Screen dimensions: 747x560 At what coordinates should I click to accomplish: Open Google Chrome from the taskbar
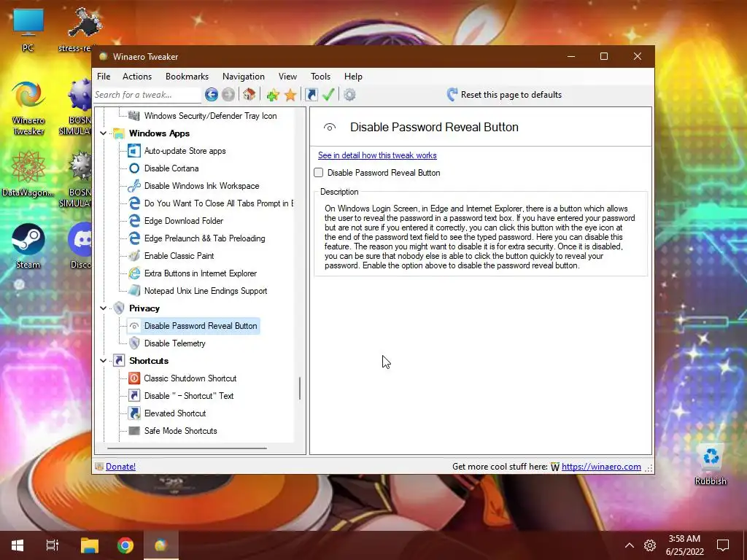point(125,545)
